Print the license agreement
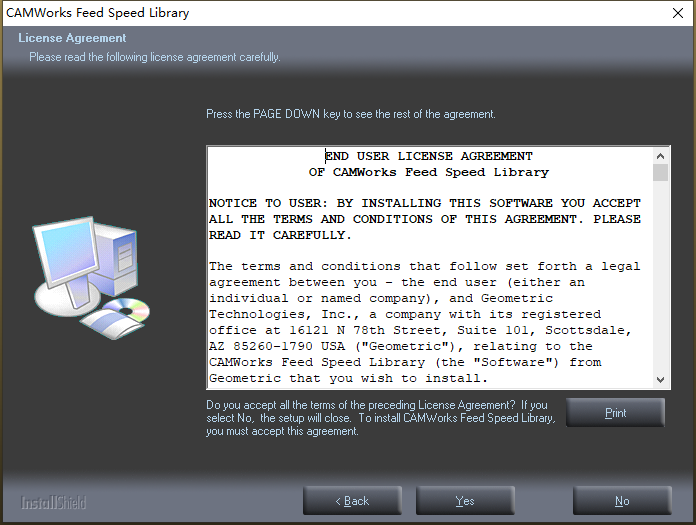Viewport: 696px width, 525px height. tap(615, 413)
